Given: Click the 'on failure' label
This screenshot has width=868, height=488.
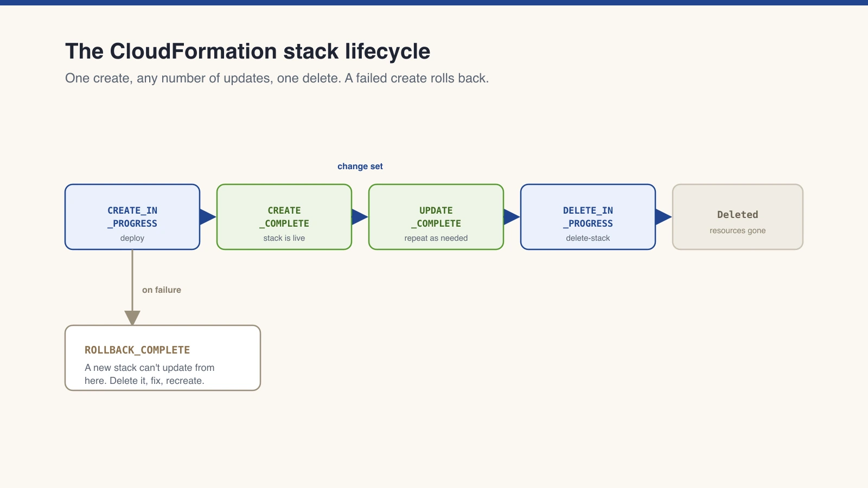Looking at the screenshot, I should point(162,290).
